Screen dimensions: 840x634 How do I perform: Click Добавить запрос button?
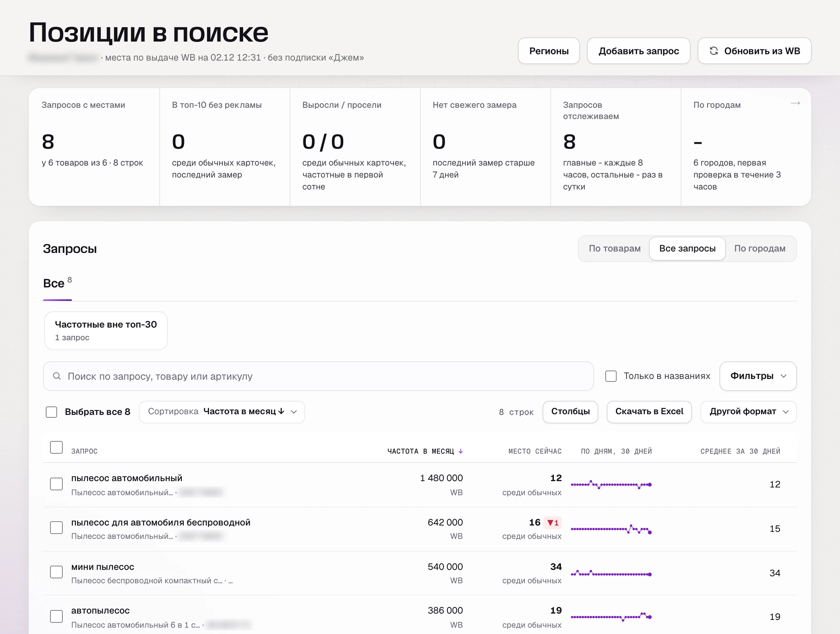tap(639, 51)
